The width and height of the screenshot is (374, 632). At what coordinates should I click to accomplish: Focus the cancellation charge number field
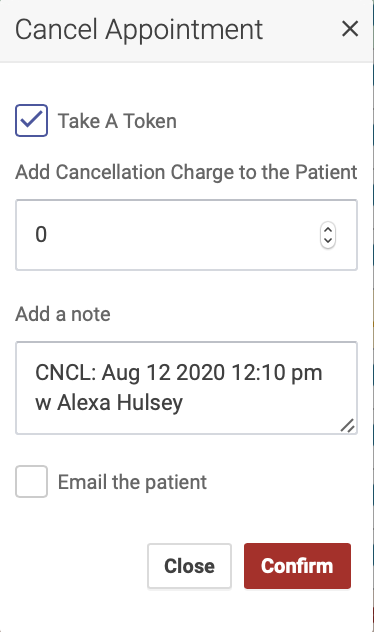pyautogui.click(x=186, y=235)
